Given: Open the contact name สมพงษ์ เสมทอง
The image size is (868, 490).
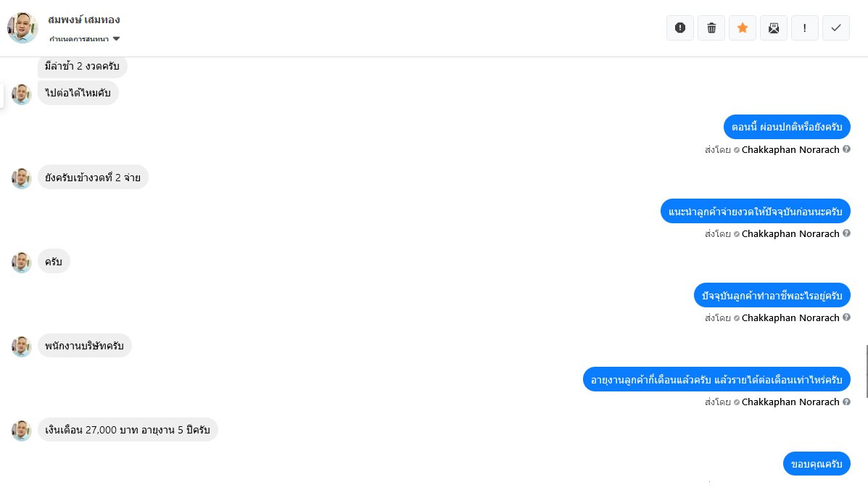Looking at the screenshot, I should [83, 20].
